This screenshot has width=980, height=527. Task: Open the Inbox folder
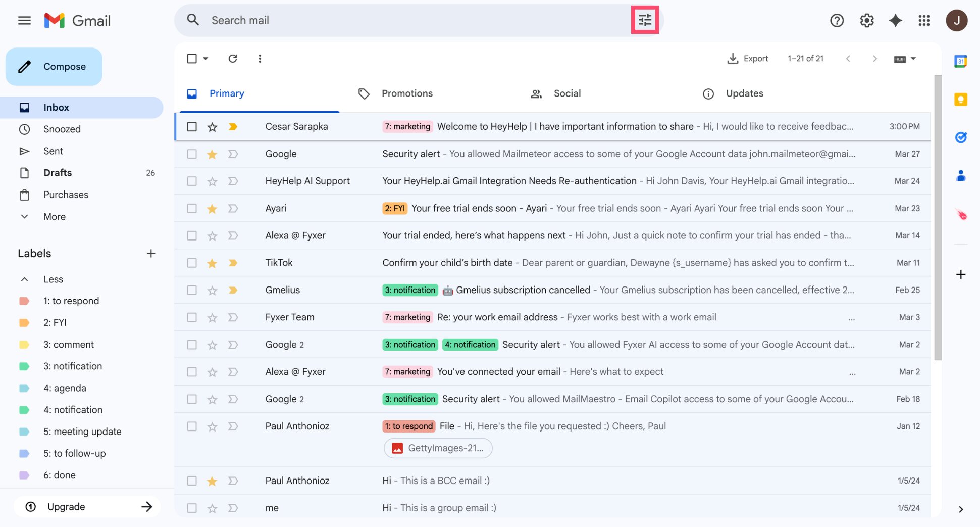pos(82,108)
